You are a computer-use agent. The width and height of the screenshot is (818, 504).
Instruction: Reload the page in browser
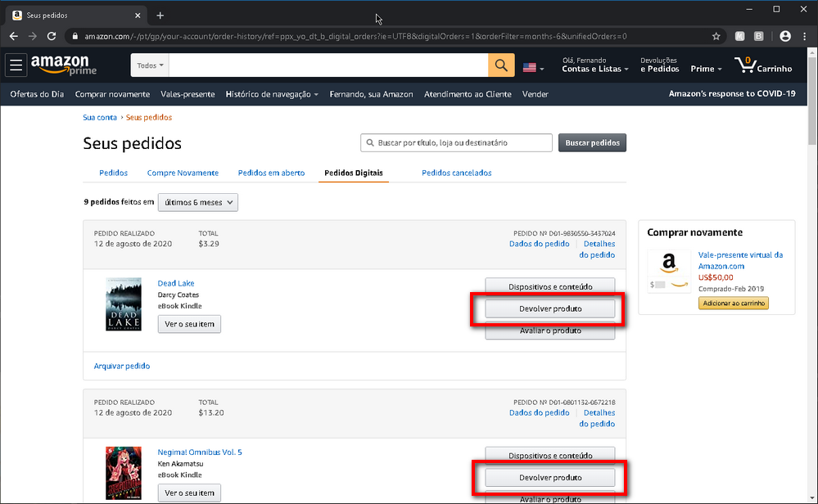coord(51,36)
